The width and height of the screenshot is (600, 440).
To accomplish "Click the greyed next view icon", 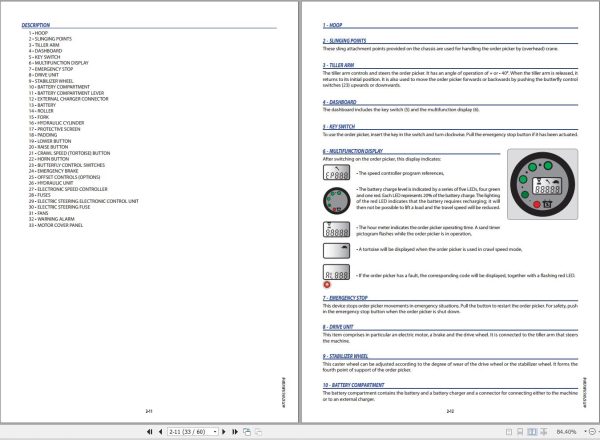I will click(x=259, y=432).
